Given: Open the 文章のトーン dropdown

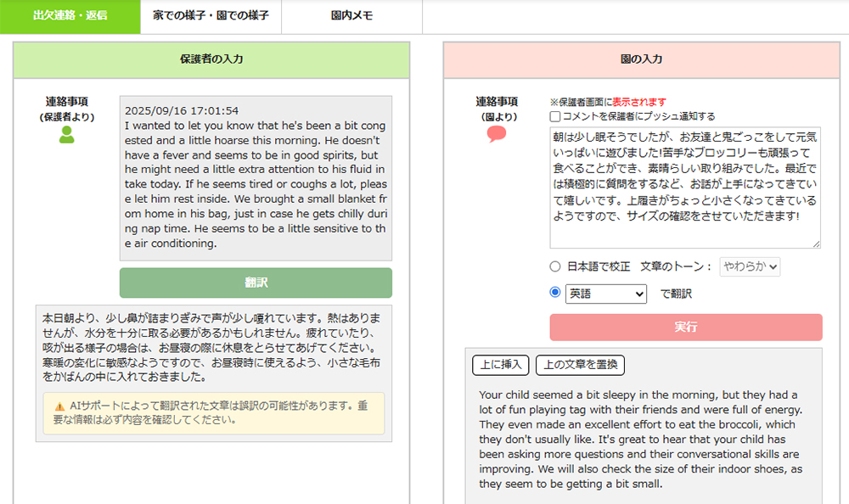Looking at the screenshot, I should 750,266.
